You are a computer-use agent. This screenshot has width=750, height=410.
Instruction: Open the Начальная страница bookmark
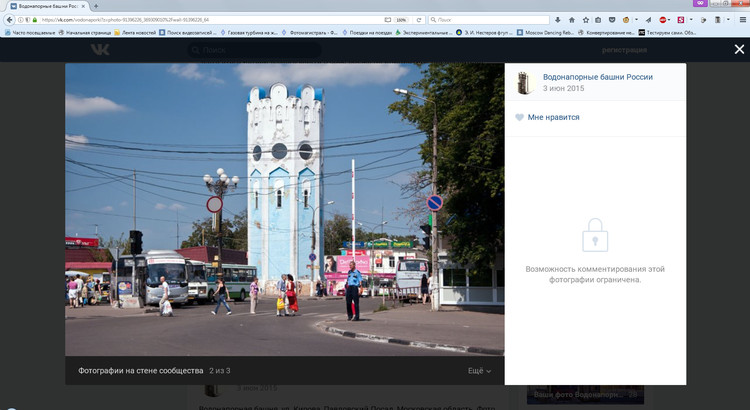point(85,33)
